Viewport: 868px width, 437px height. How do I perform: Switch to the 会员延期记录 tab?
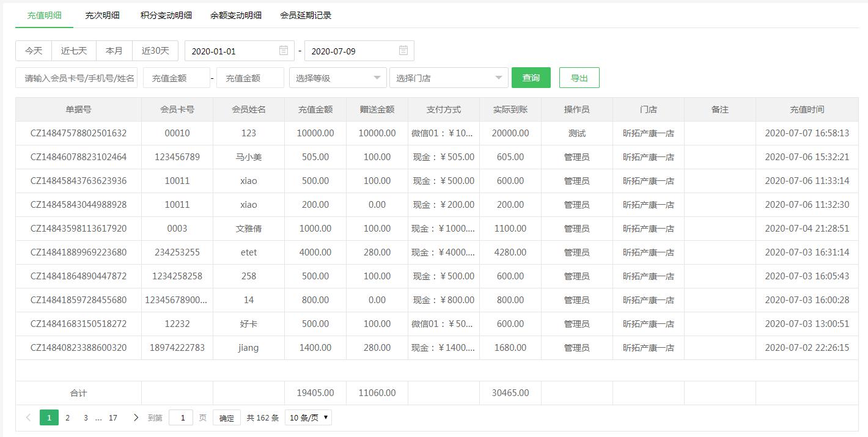[306, 15]
